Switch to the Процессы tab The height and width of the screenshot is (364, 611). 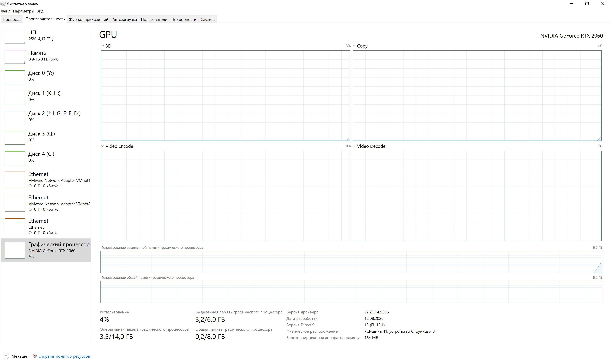pyautogui.click(x=12, y=19)
